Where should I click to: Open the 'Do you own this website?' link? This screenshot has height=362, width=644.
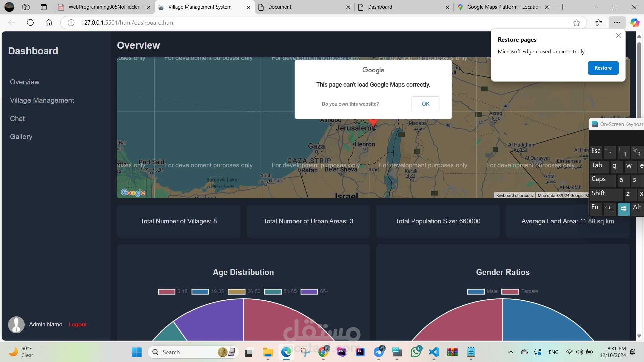point(350,104)
